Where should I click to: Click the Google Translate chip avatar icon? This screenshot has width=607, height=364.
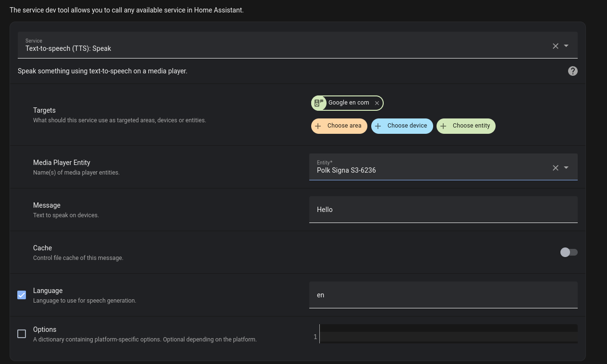pyautogui.click(x=318, y=103)
